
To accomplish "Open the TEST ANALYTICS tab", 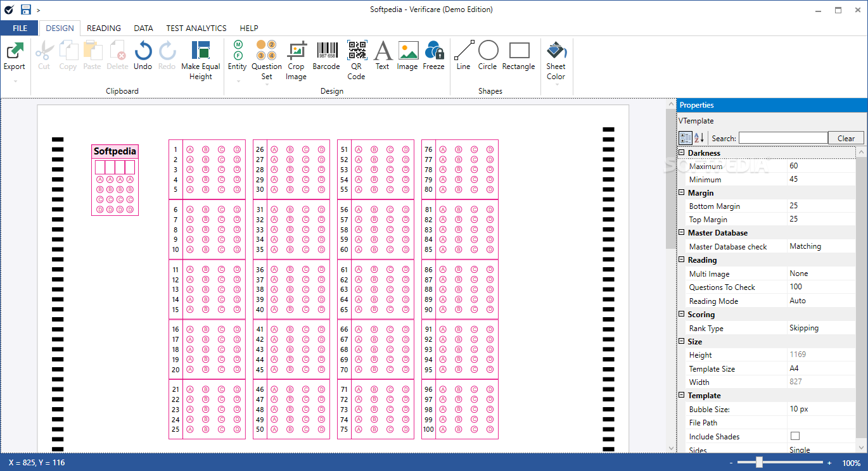I will pyautogui.click(x=196, y=28).
